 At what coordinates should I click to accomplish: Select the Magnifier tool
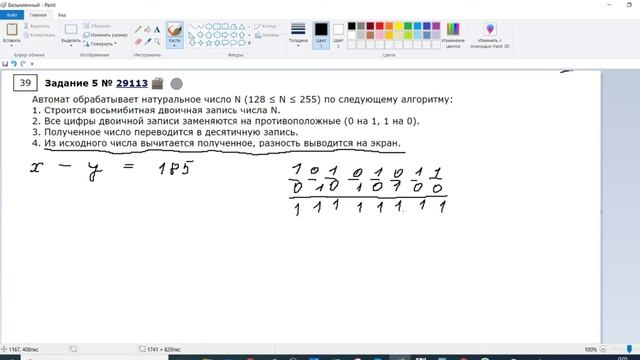point(157,42)
